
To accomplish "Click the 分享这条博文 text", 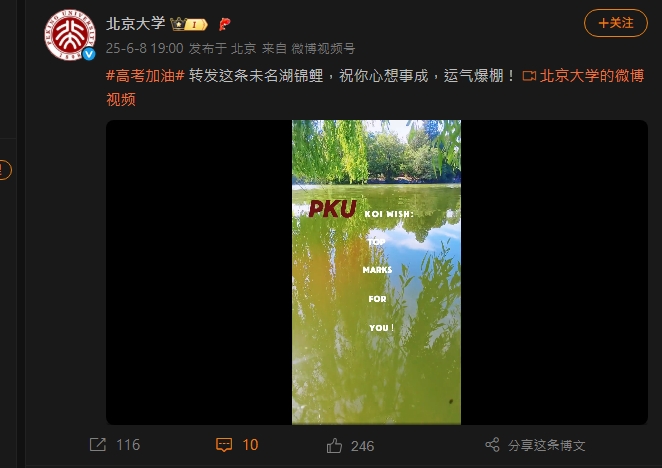I will (x=547, y=445).
